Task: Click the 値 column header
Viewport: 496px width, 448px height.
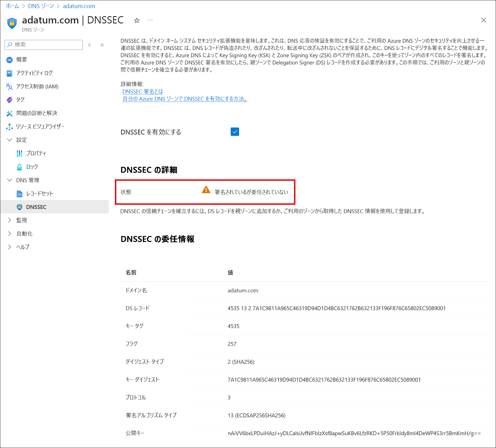Action: 230,273
